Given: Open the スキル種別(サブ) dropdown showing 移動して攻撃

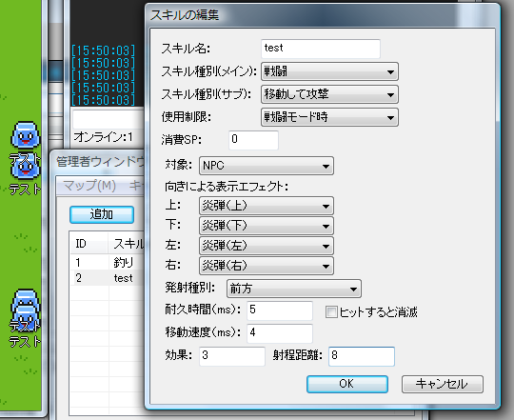Looking at the screenshot, I should coord(329,94).
